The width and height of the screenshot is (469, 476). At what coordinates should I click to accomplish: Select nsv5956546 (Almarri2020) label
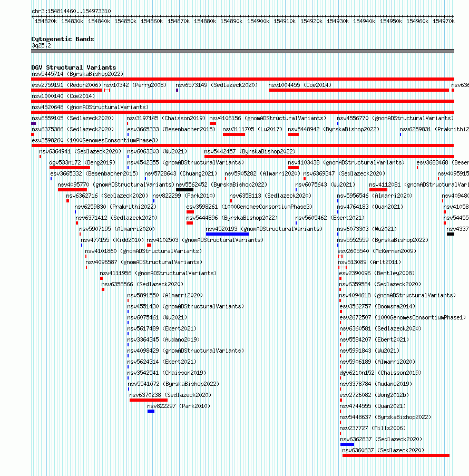(x=375, y=196)
